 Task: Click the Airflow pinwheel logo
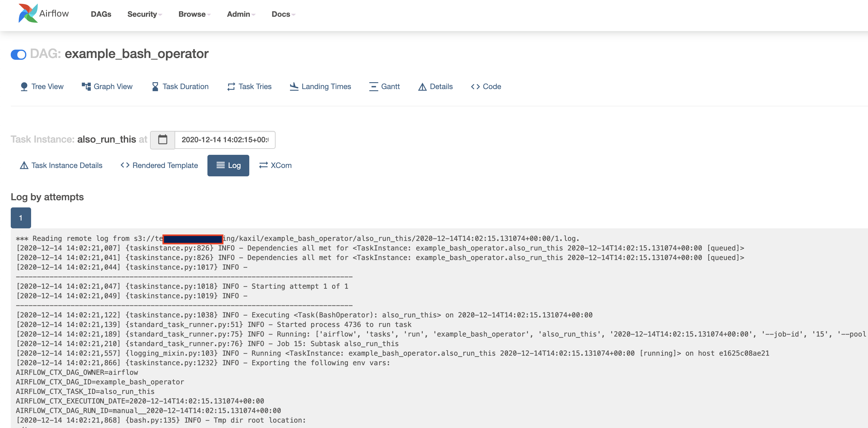click(28, 13)
